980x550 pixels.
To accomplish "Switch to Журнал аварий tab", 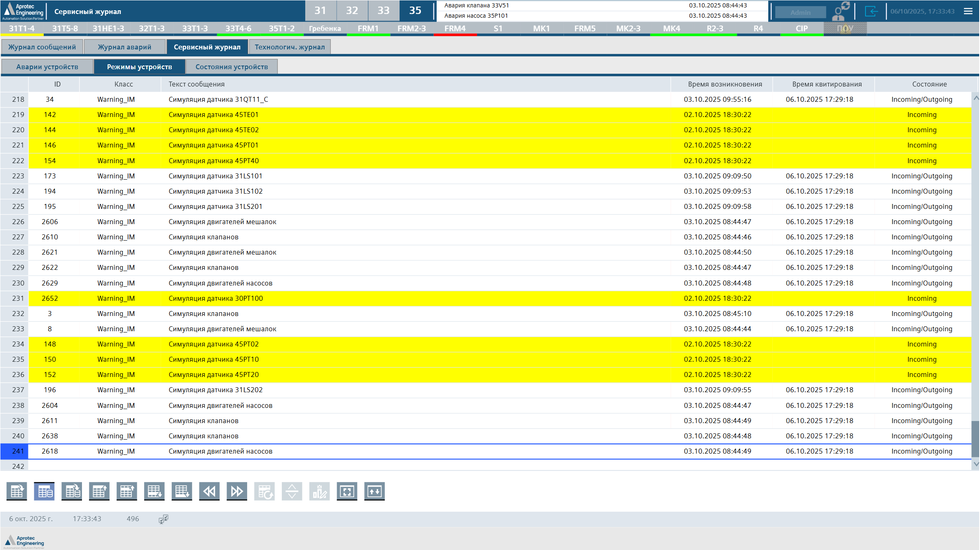I will (124, 47).
